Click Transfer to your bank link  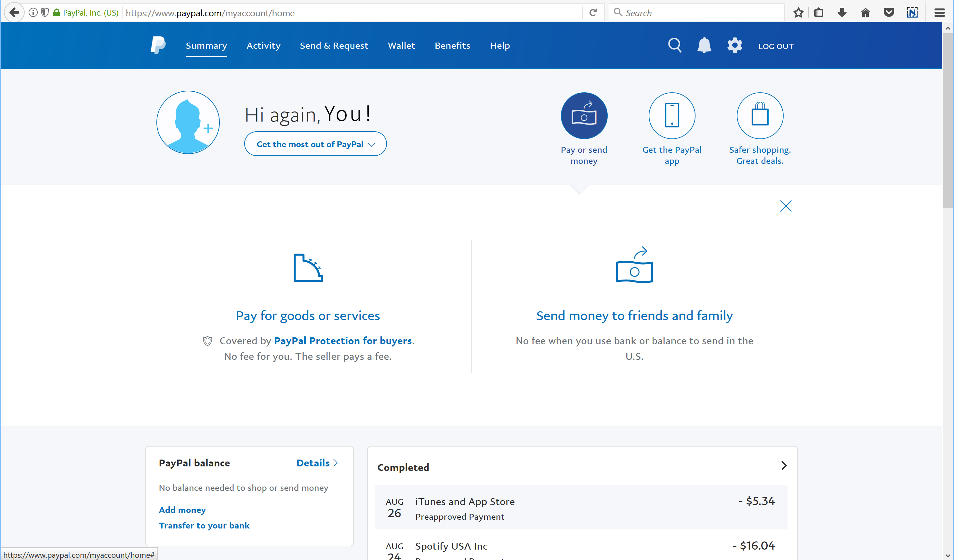click(x=204, y=526)
